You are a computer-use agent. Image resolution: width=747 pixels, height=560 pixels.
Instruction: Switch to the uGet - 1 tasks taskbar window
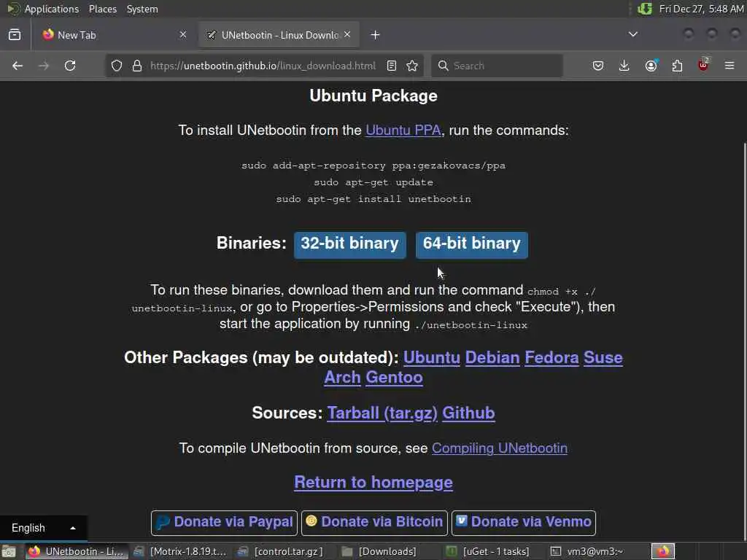(488, 551)
